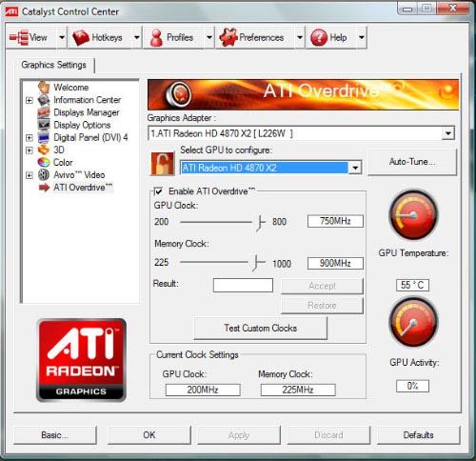476x461 pixels.
Task: Toggle Enable ATI Overdrive checkbox
Action: pos(158,191)
